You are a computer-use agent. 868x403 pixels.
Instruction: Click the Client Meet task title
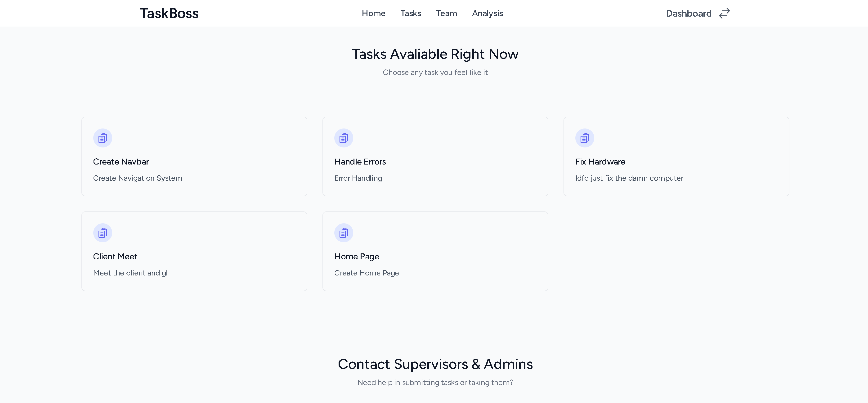click(115, 256)
